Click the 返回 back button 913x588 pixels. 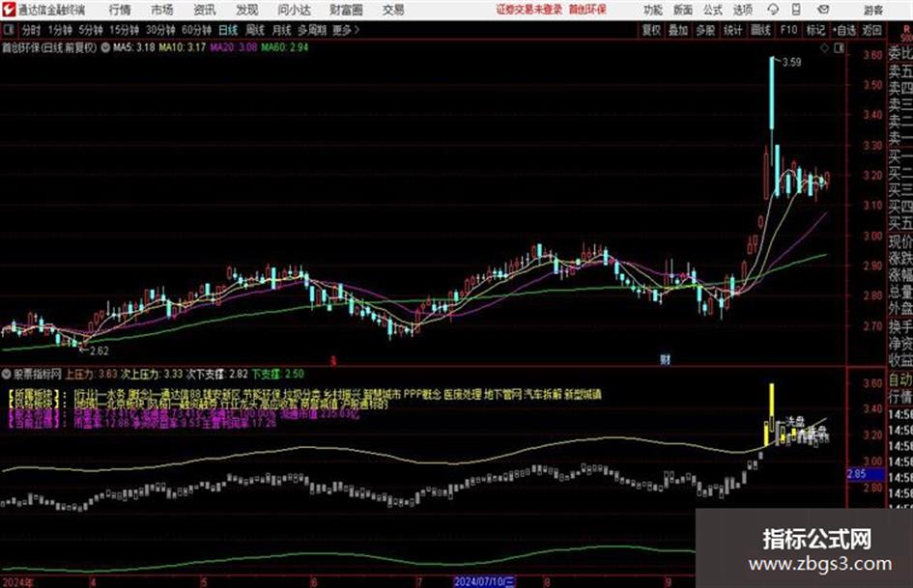871,30
